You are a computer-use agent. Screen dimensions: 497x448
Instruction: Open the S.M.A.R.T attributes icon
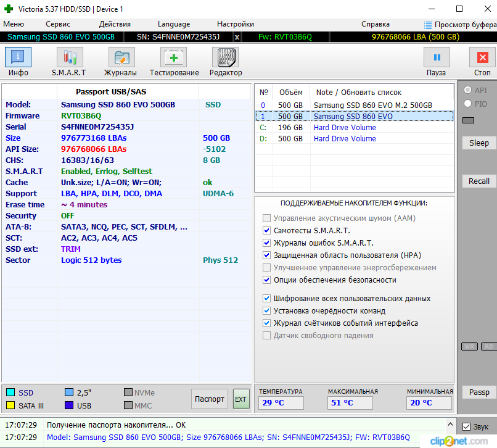[x=70, y=57]
